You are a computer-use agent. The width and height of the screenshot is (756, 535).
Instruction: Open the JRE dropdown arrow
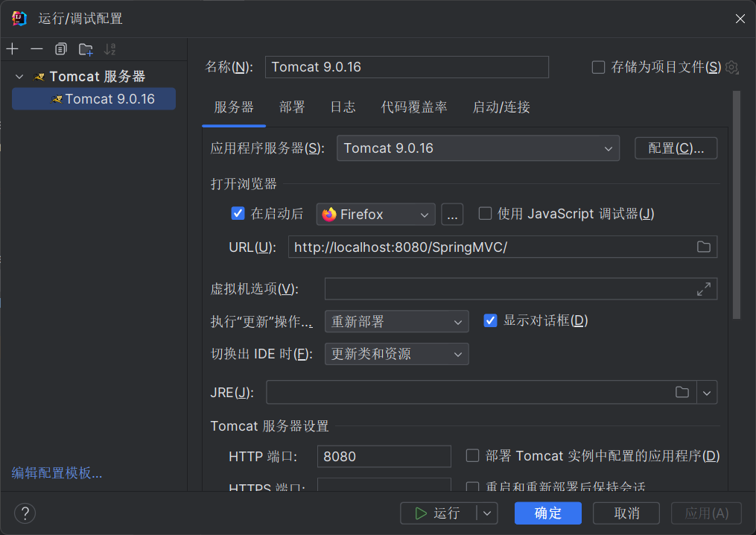(707, 392)
